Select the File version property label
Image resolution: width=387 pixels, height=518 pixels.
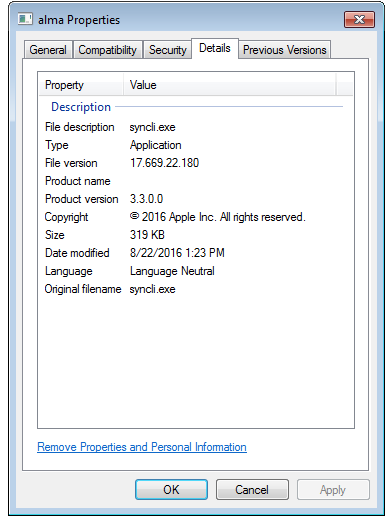pos(71,163)
